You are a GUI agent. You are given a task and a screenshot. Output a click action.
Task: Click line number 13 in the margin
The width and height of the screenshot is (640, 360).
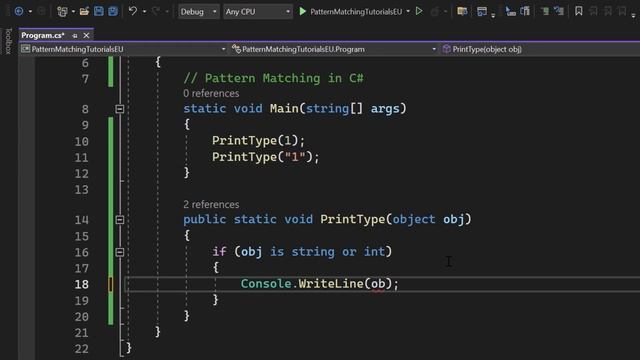tap(81, 190)
